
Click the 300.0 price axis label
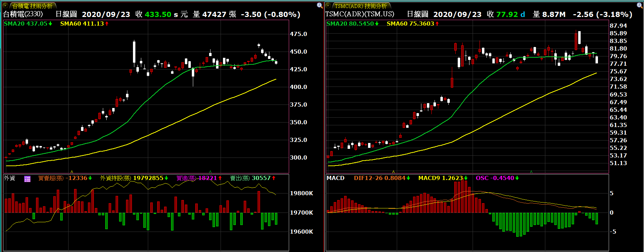[x=298, y=157]
